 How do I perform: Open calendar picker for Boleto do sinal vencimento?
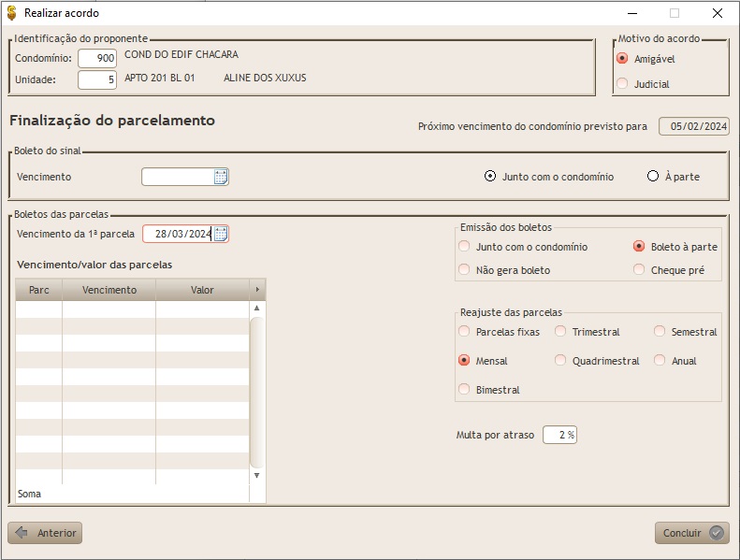[221, 177]
